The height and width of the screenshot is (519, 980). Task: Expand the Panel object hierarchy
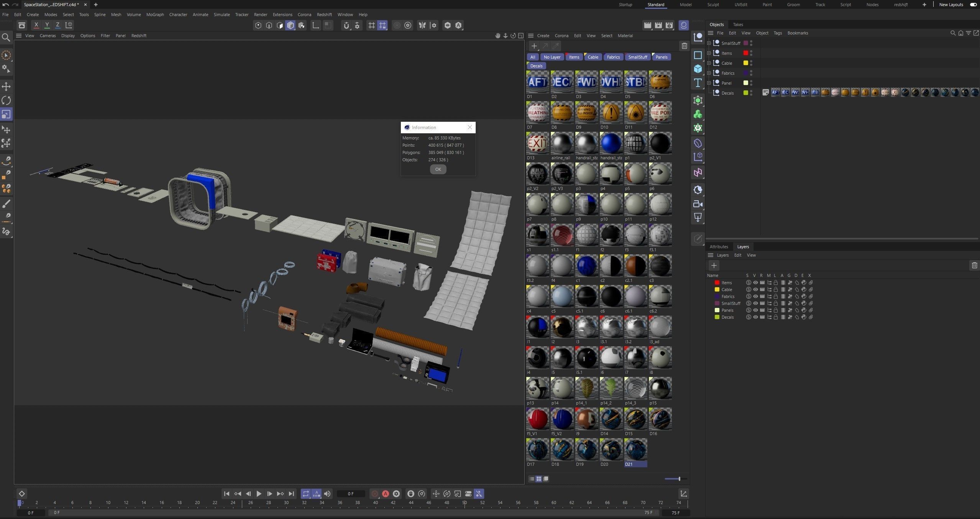tap(709, 83)
